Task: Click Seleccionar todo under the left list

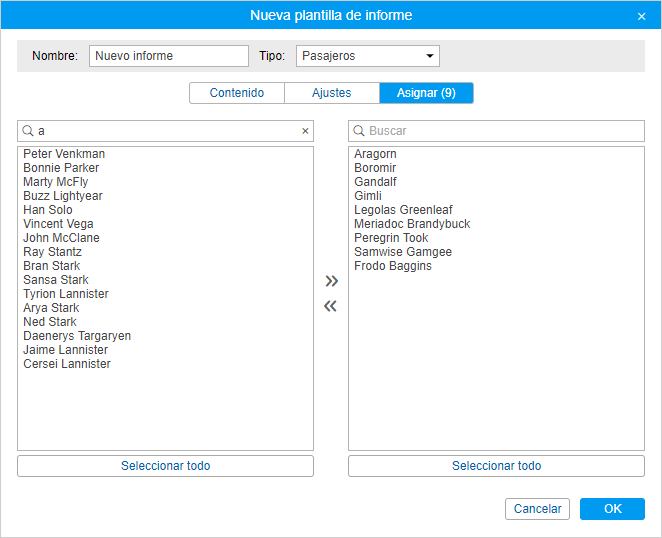Action: pos(166,466)
